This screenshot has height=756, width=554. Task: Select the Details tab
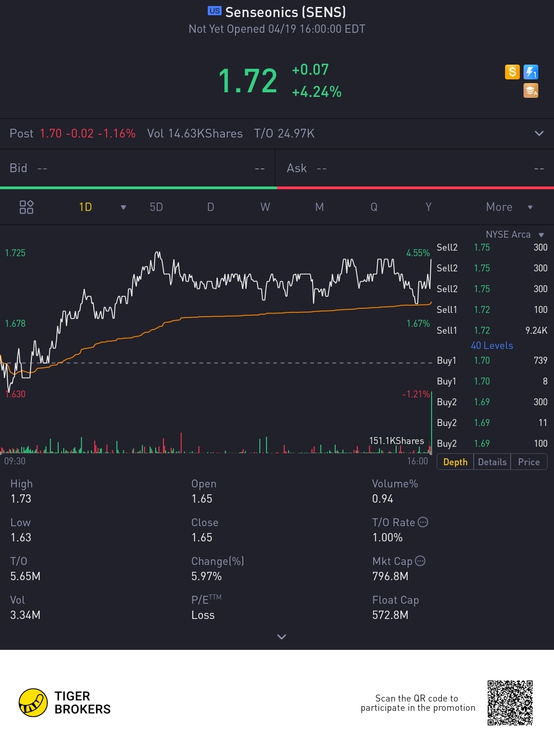click(x=492, y=462)
